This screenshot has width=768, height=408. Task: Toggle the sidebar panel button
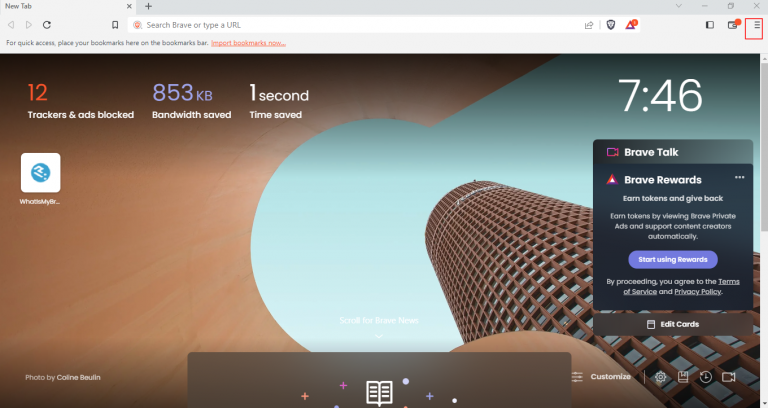pyautogui.click(x=710, y=24)
